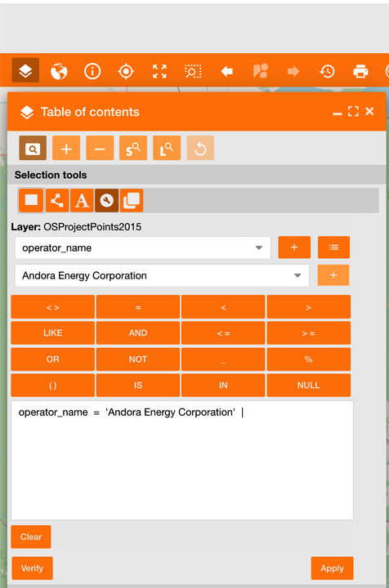This screenshot has height=588, width=389.
Task: Select the rectangle selection tool
Action: [x=31, y=200]
